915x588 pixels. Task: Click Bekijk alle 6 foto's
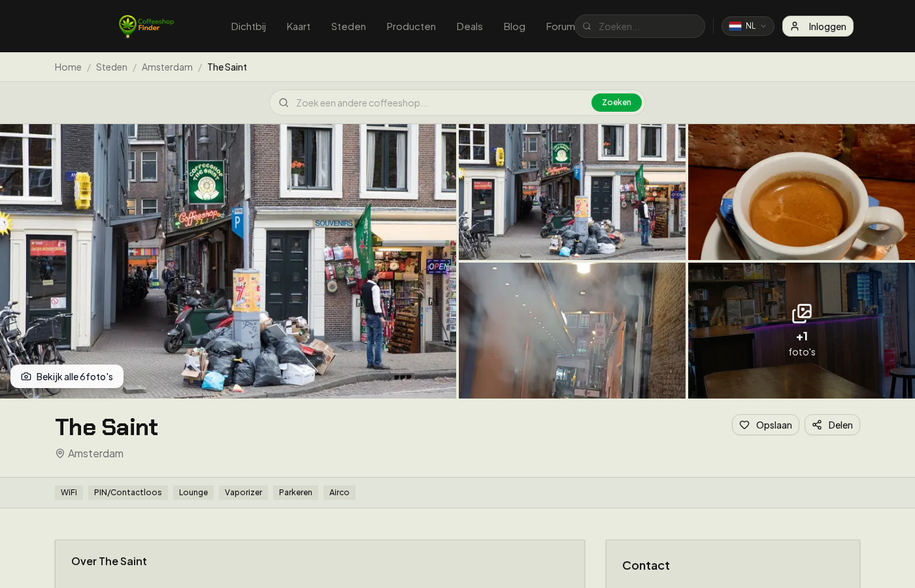tap(67, 376)
